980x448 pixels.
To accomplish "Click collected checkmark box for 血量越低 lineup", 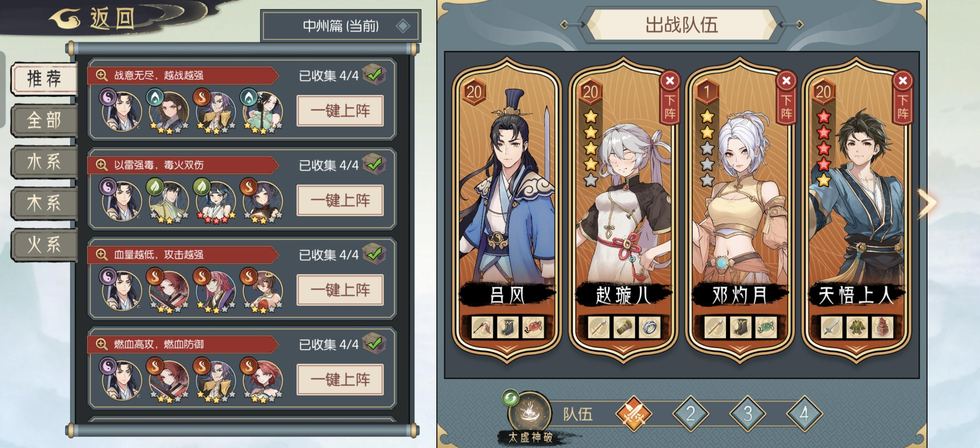I will click(374, 254).
